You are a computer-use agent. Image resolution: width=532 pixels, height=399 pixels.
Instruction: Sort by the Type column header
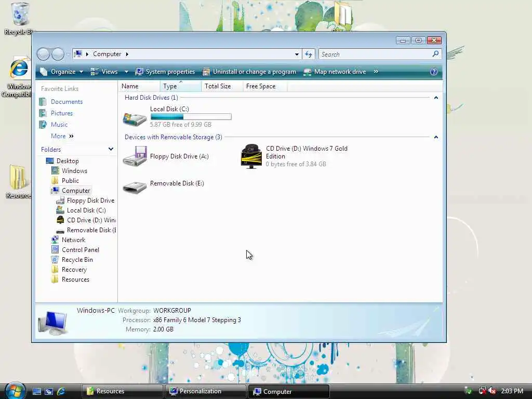tap(180, 86)
